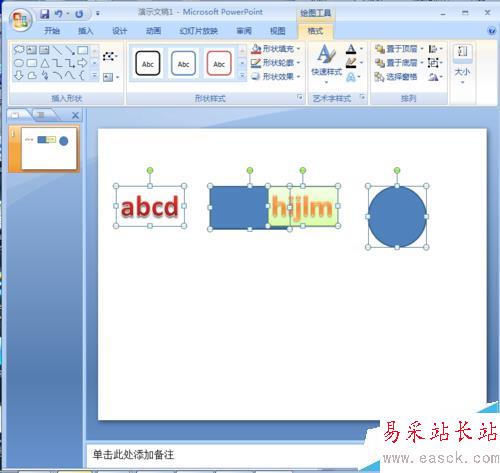Pick the curve shape
Image resolution: width=500 pixels, height=473 pixels.
tap(70, 76)
